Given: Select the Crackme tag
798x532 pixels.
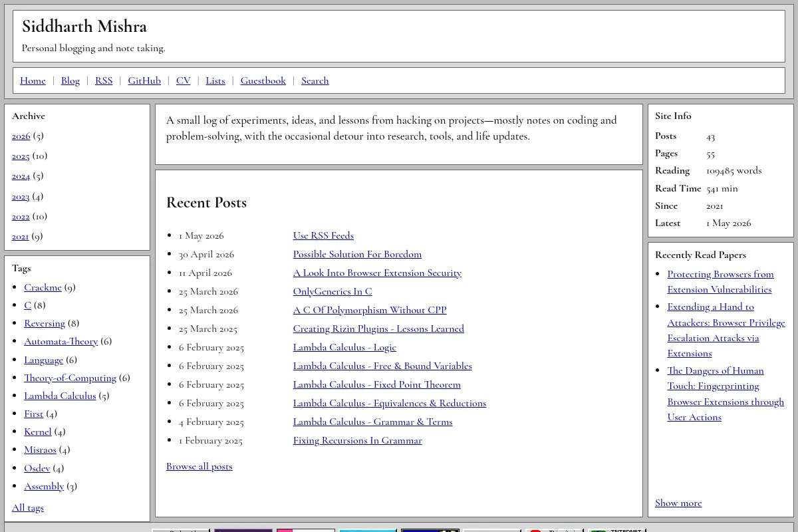Looking at the screenshot, I should [x=43, y=287].
